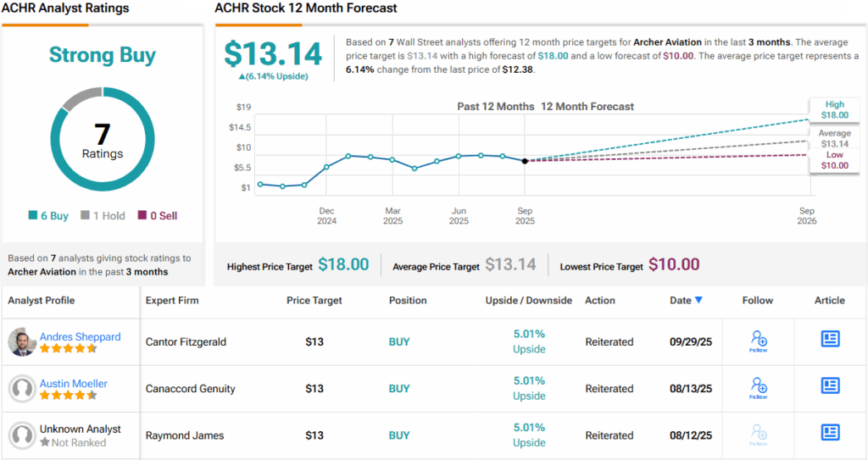Click the Unknown Analyst avatar icon
The image size is (868, 460).
pos(21,435)
